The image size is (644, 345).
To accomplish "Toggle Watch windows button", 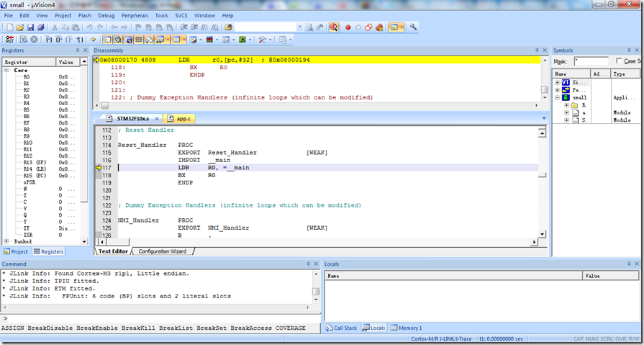I will click(159, 40).
